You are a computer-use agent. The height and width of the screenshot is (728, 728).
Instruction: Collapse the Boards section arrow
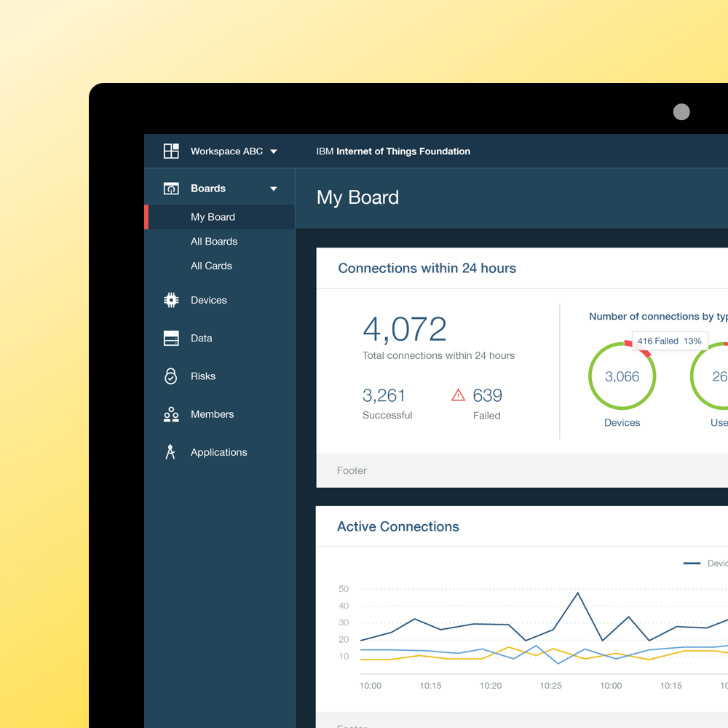tap(274, 189)
